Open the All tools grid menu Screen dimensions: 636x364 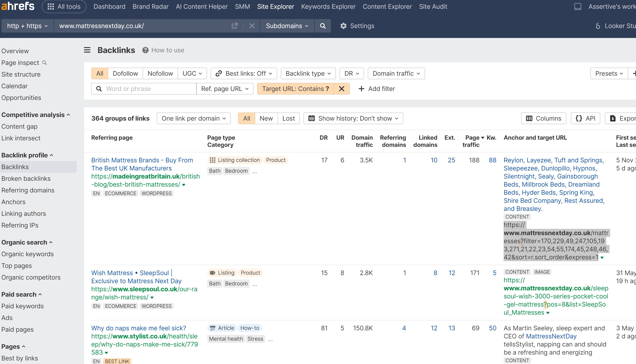[64, 7]
